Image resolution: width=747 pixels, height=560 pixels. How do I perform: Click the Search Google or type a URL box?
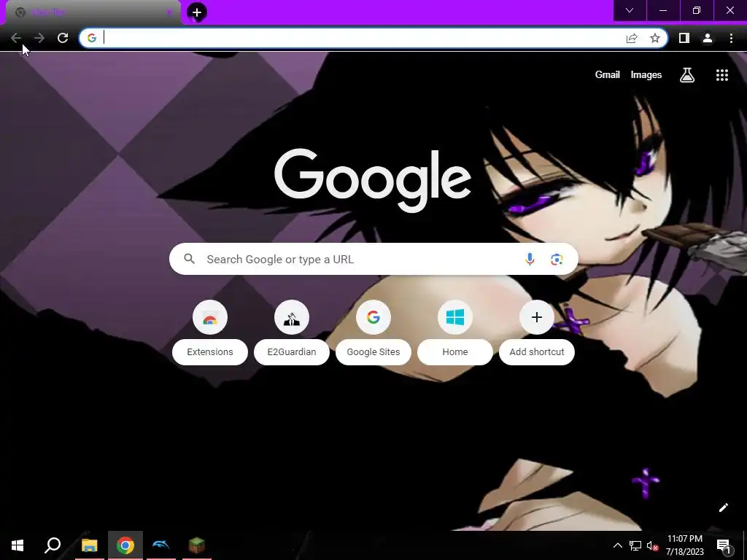pos(373,259)
